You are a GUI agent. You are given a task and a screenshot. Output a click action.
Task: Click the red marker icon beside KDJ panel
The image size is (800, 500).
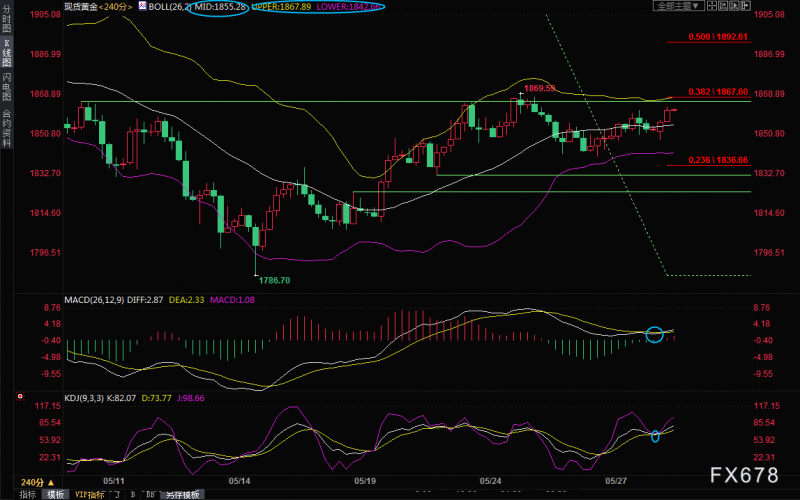click(x=19, y=397)
